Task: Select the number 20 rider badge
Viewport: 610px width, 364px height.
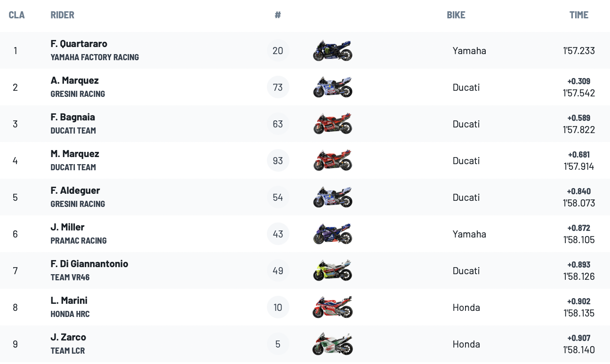Action: tap(278, 50)
